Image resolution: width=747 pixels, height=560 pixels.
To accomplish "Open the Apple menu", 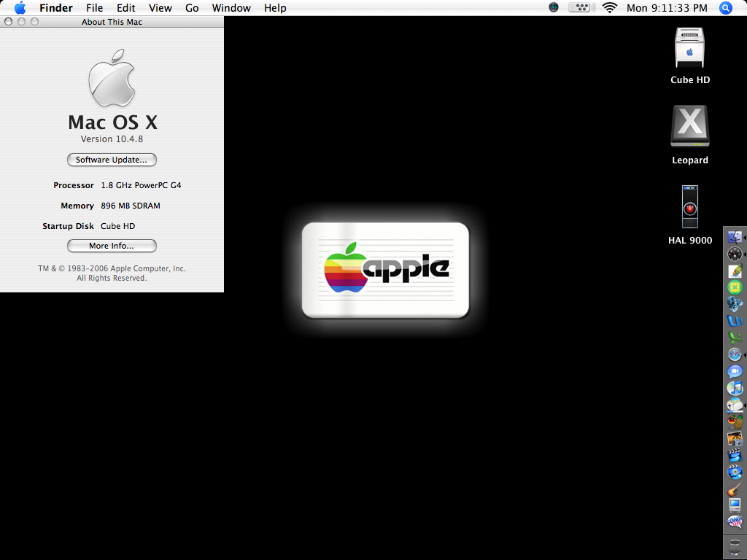I will point(20,8).
